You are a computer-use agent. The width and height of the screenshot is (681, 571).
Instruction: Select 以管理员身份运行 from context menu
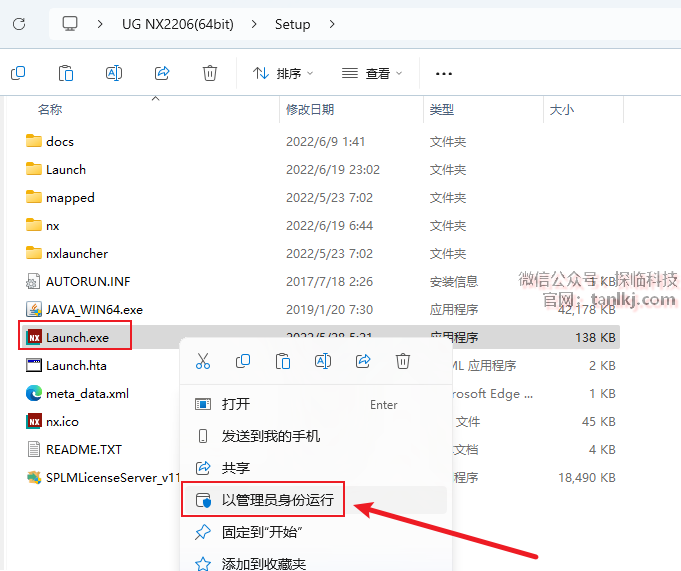pos(277,500)
